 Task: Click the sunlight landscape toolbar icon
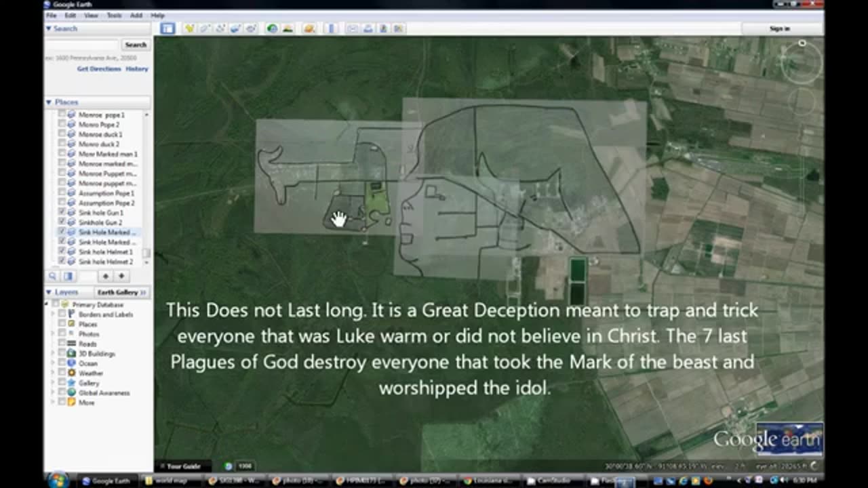click(288, 28)
